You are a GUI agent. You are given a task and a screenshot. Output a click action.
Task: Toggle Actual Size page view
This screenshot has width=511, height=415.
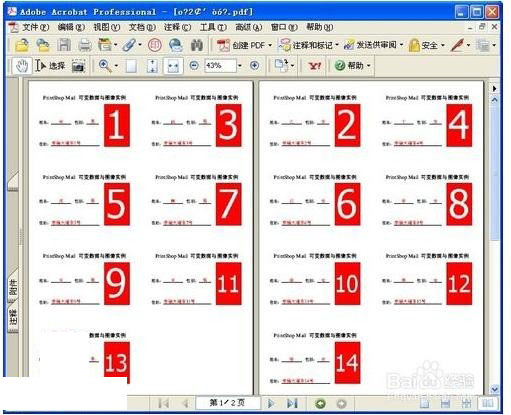pyautogui.click(x=131, y=66)
